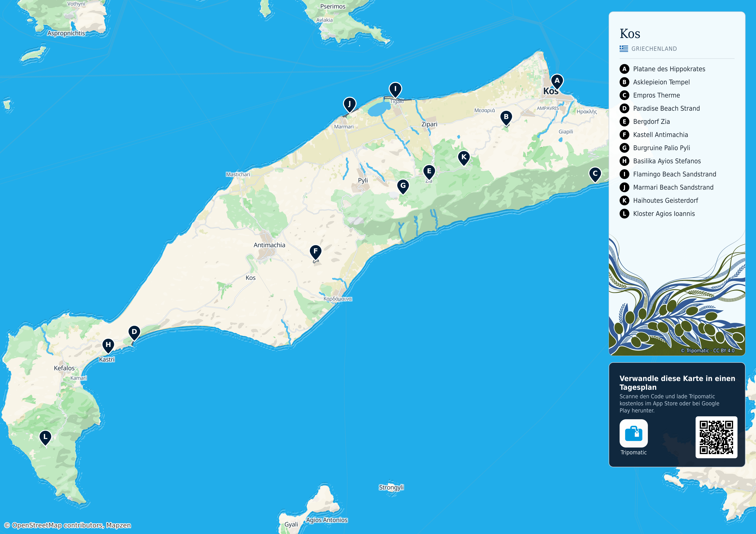Select map pin B for Asklepieion
The height and width of the screenshot is (534, 756).
tap(506, 117)
